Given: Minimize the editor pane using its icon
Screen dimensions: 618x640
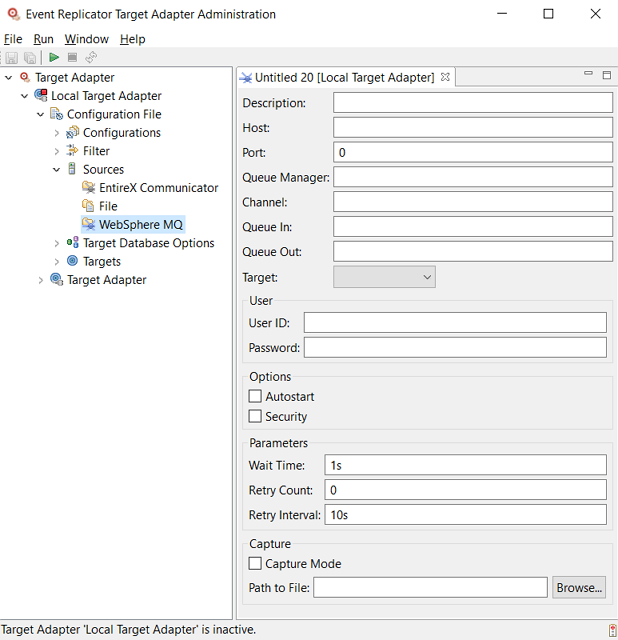Looking at the screenshot, I should pyautogui.click(x=588, y=75).
